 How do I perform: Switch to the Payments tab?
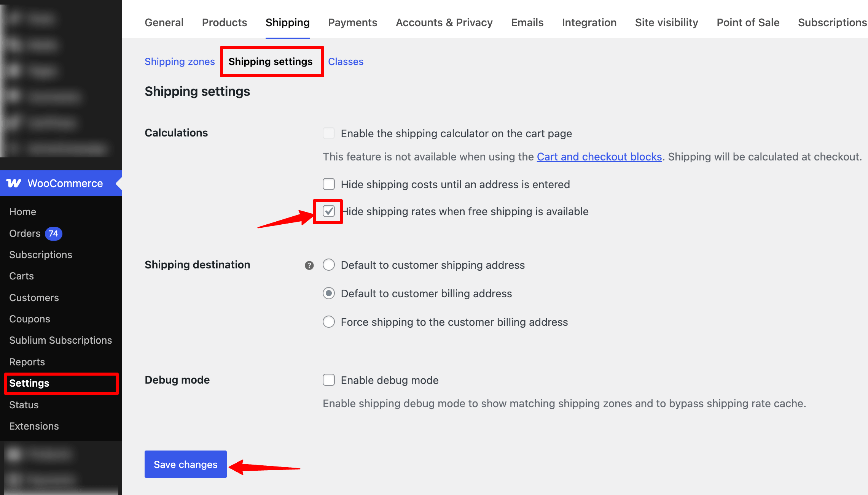pyautogui.click(x=352, y=22)
